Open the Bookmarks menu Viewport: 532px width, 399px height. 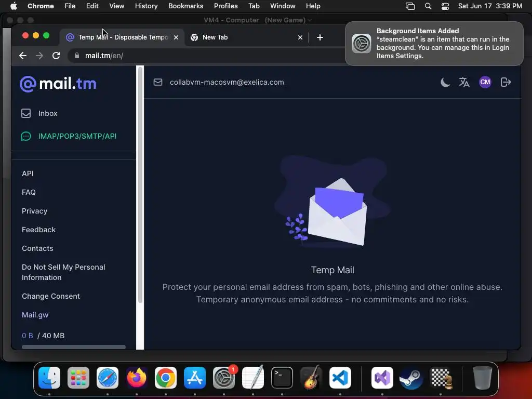point(185,6)
